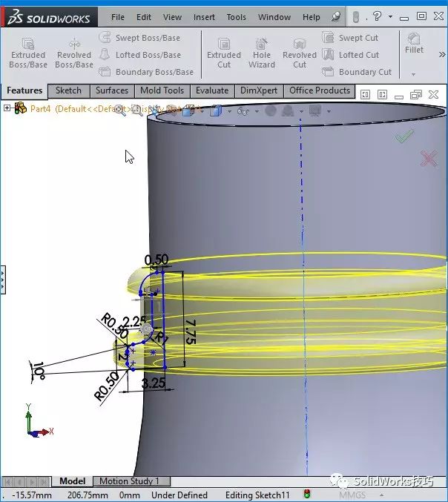The width and height of the screenshot is (448, 502).
Task: Apply the Fillet tool
Action: click(414, 44)
